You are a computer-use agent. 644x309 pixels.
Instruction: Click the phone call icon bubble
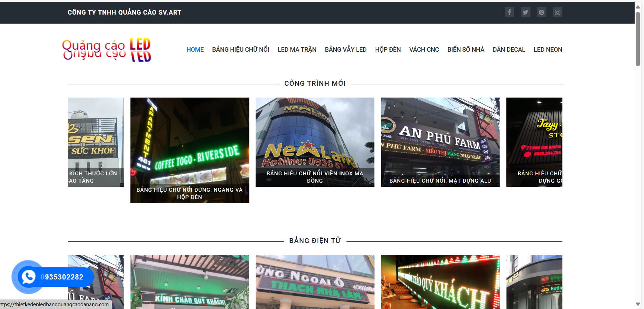tap(28, 277)
